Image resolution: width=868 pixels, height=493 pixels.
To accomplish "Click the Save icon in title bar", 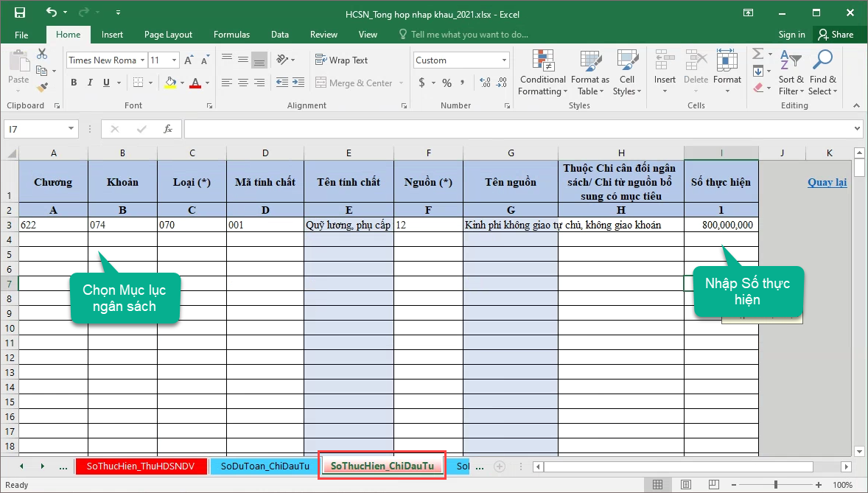I will tap(20, 13).
